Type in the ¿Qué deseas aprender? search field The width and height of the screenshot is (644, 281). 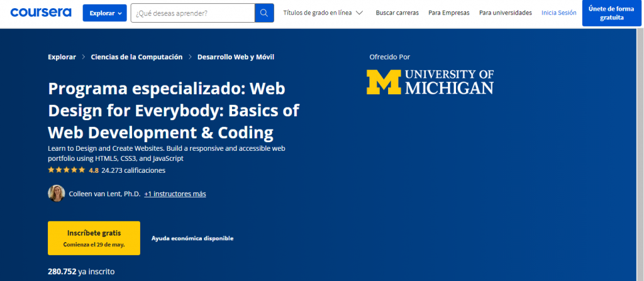(x=192, y=13)
